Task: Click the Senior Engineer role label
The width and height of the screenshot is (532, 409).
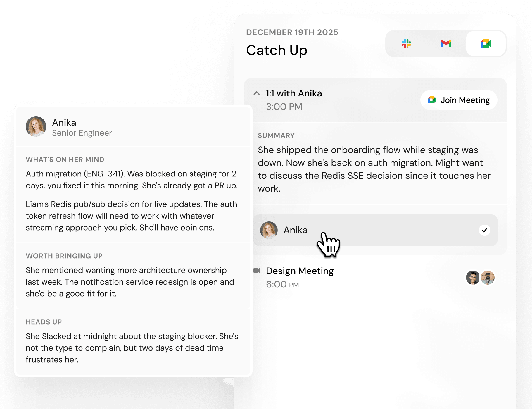Action: tap(82, 133)
